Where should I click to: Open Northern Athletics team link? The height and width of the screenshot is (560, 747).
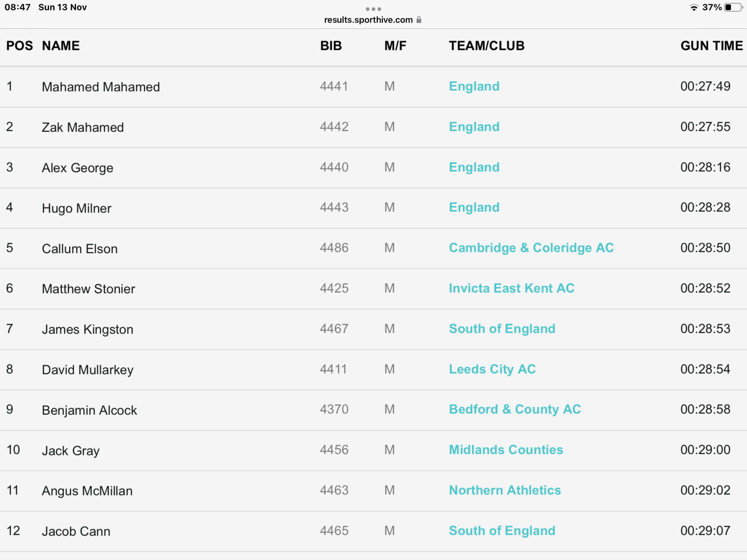[x=505, y=490]
